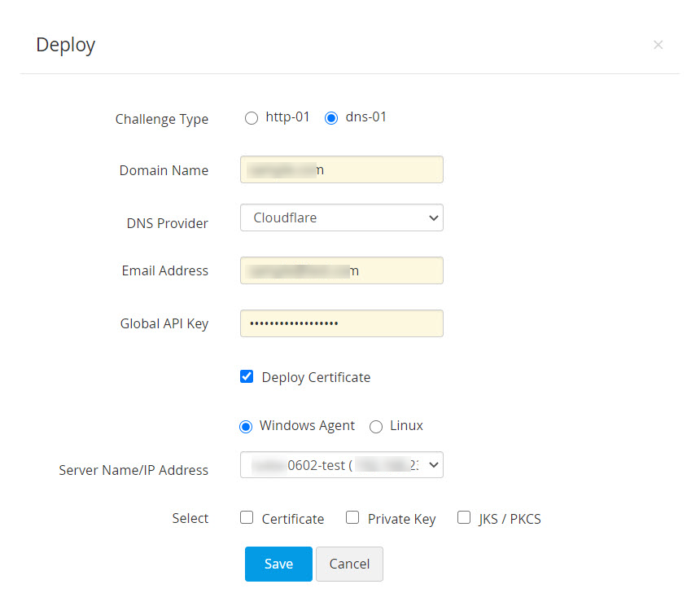This screenshot has height=615, width=700.
Task: Open the Cloudflare DNS Provider dropdown
Action: [341, 217]
